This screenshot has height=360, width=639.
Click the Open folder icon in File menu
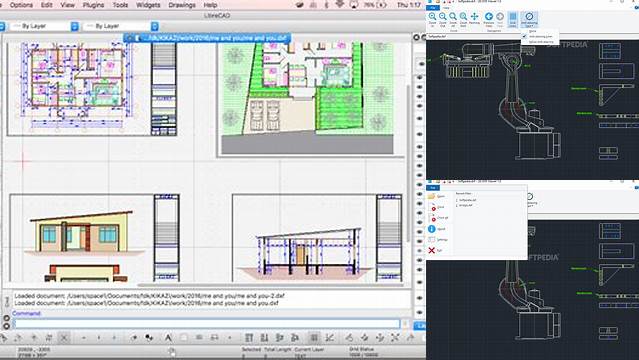tap(432, 197)
